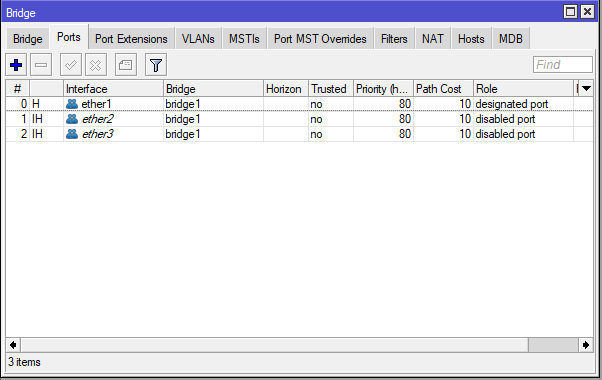The height and width of the screenshot is (380, 602).
Task: Click the Trusted no value for ether1
Action: 316,104
